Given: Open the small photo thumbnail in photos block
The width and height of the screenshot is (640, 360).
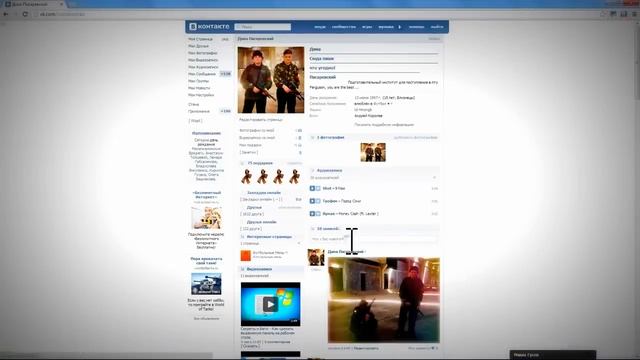Looking at the screenshot, I should coord(373,152).
